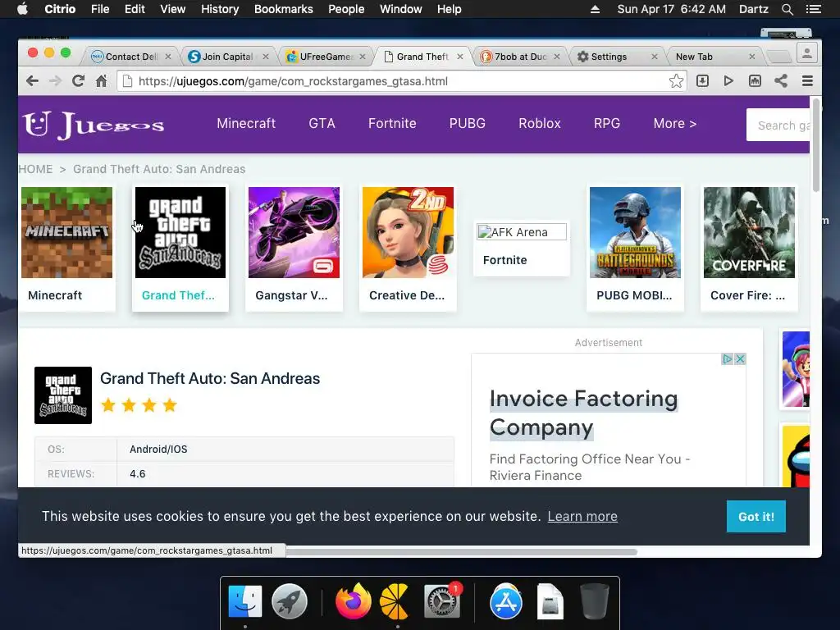
Task: Open the AdChoices info icon
Action: click(728, 359)
